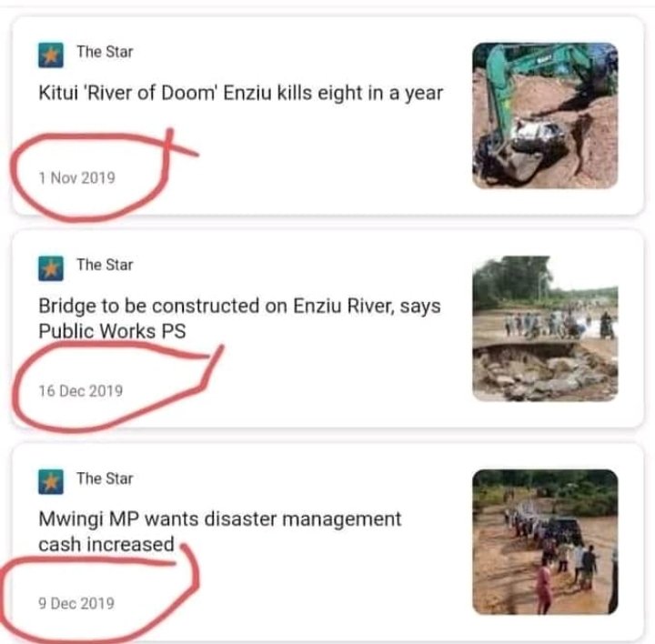Click The Star logo on the Mwingi MP article
Screen dimensions: 655x644
tap(51, 482)
